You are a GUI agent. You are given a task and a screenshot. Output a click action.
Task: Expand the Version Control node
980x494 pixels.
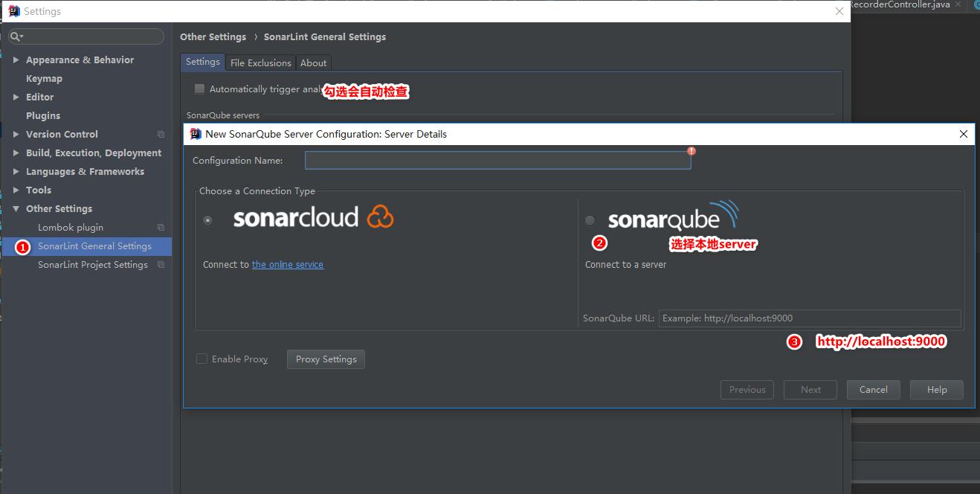coord(16,135)
